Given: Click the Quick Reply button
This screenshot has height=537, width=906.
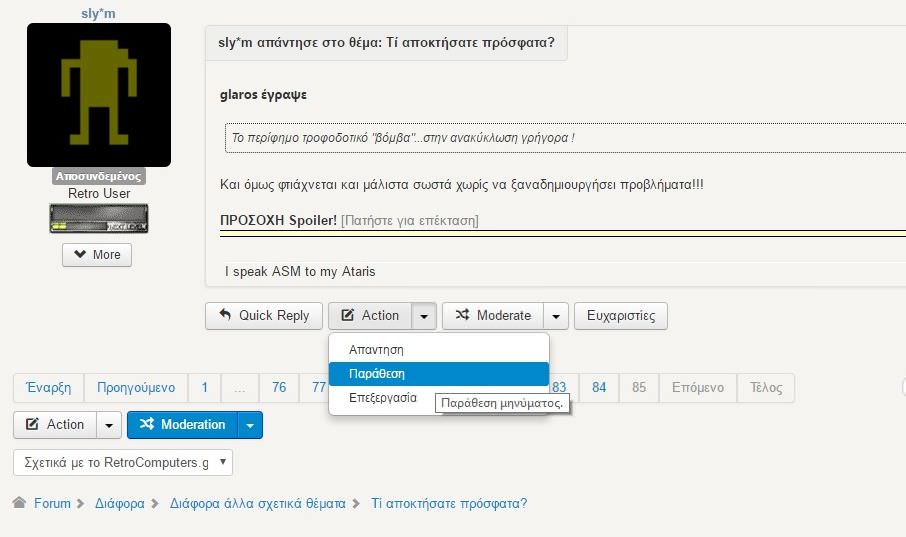Looking at the screenshot, I should (264, 315).
